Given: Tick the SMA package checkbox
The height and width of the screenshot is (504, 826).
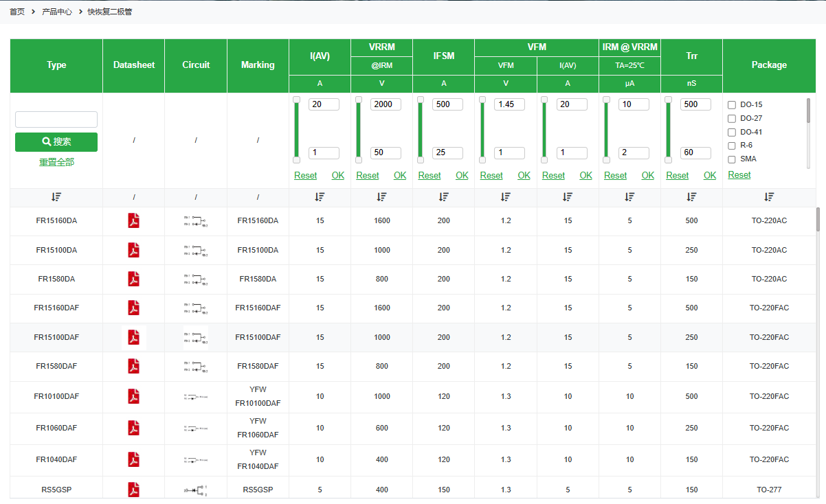Looking at the screenshot, I should click(732, 159).
